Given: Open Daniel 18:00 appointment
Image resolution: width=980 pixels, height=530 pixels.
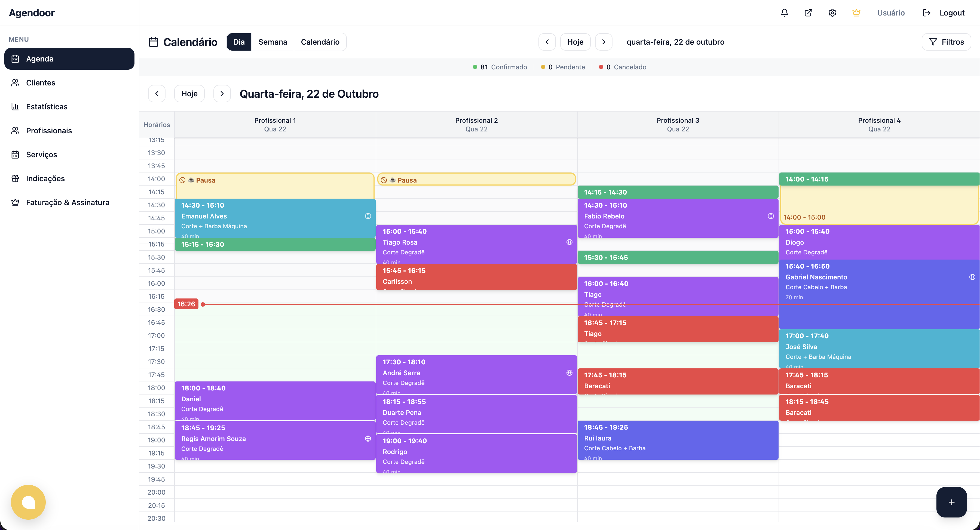Looking at the screenshot, I should click(x=275, y=401).
